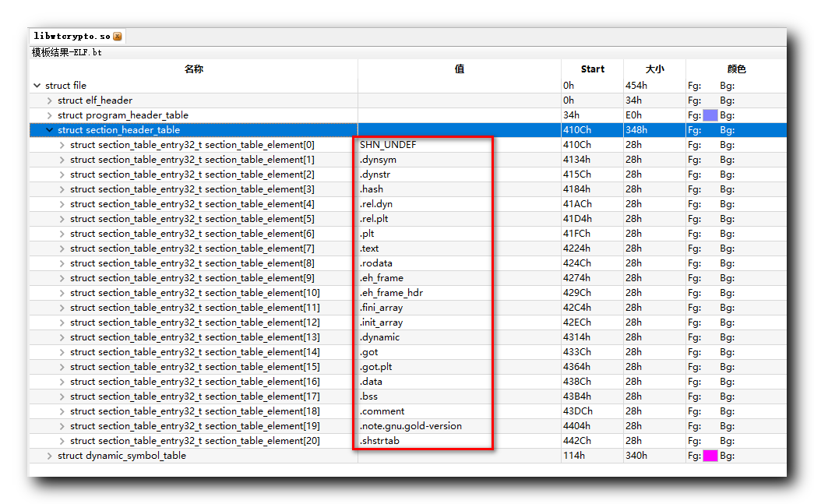Select section_table_element[4] row name
The height and width of the screenshot is (504, 814).
(192, 204)
